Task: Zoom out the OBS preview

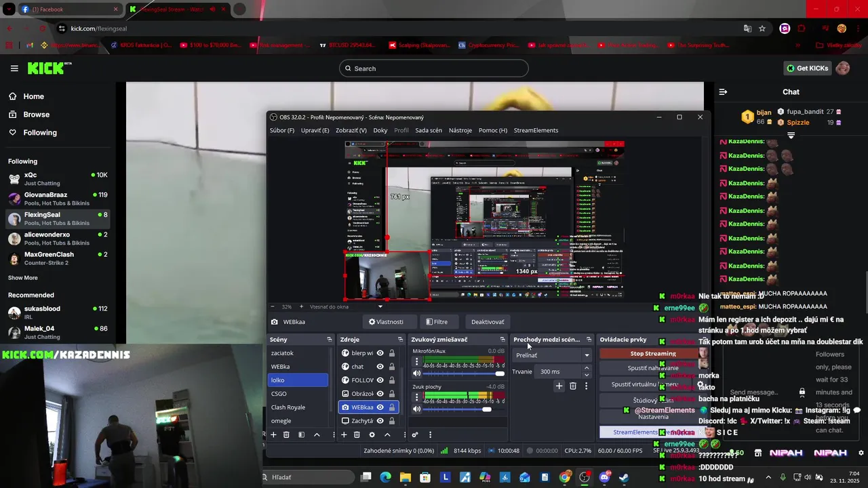Action: (273, 306)
